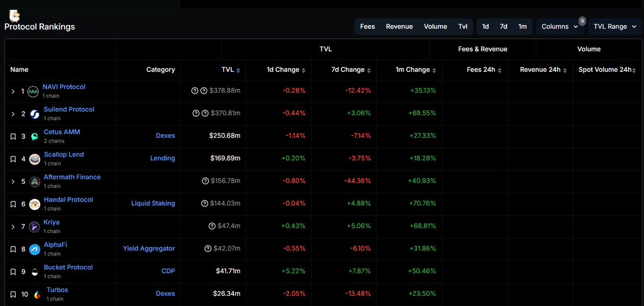Click the AlphaFi logo icon
Image resolution: width=644 pixels, height=306 pixels.
point(34,249)
